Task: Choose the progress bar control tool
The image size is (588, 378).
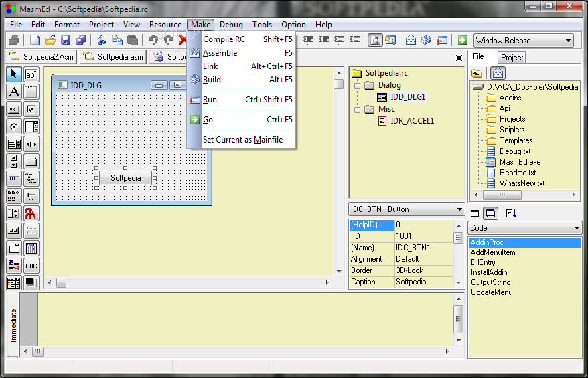Action: (x=14, y=179)
